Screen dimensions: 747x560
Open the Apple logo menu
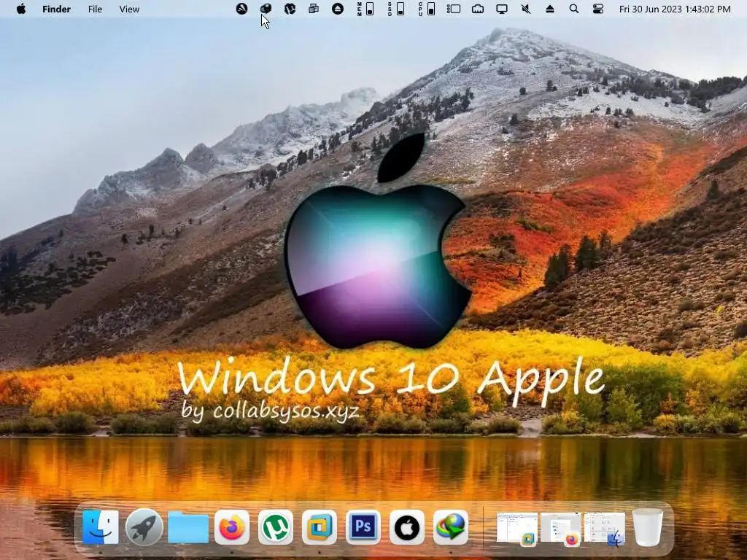pos(21,9)
